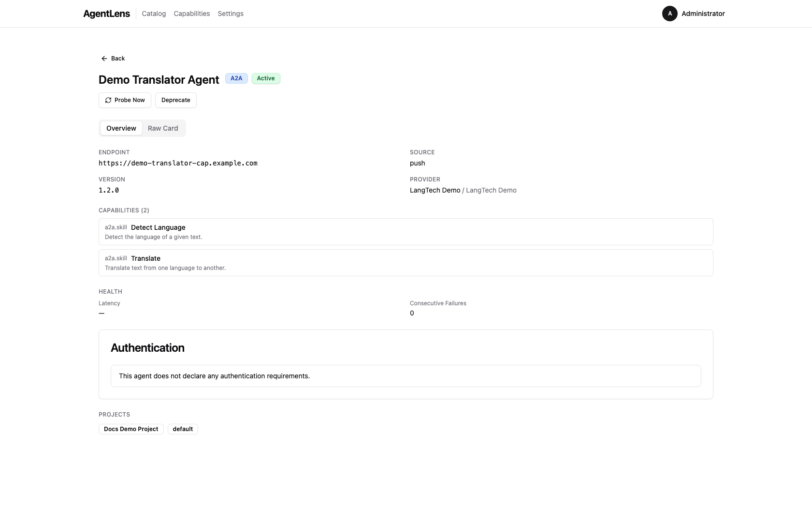This screenshot has width=812, height=508.
Task: Click the Active status badge
Action: 266,78
